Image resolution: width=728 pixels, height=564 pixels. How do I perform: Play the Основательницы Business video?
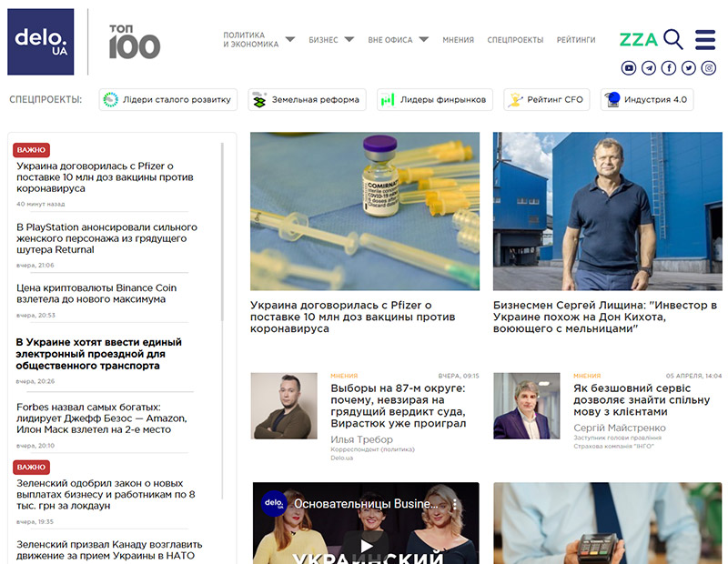tap(366, 546)
